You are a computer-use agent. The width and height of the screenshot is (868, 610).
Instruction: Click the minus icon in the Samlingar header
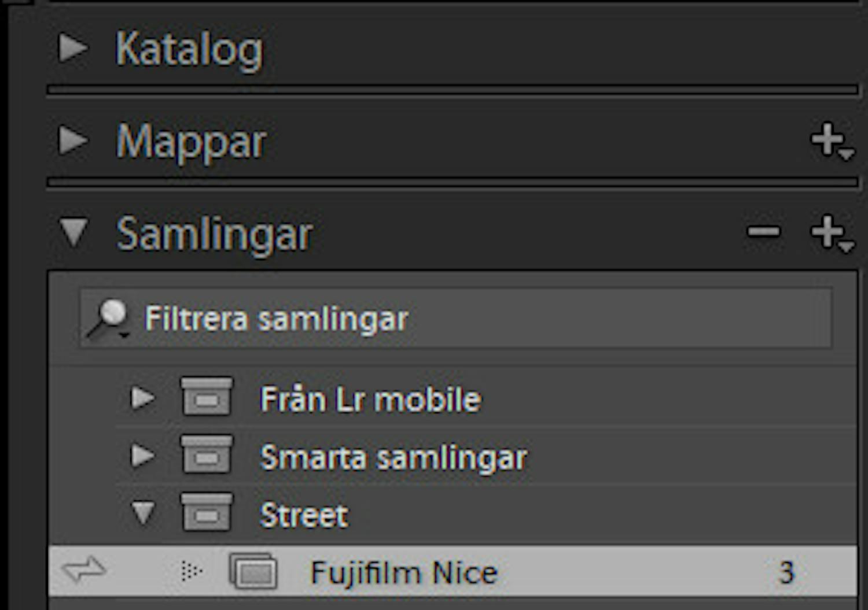coord(765,231)
